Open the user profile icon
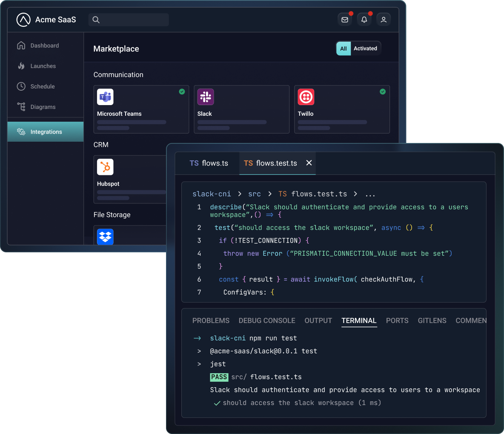 [384, 20]
